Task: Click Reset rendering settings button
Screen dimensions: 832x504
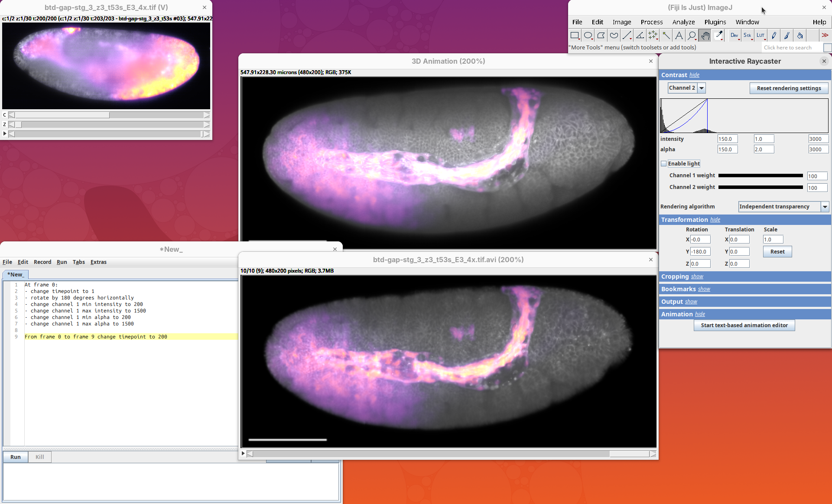Action: click(789, 88)
